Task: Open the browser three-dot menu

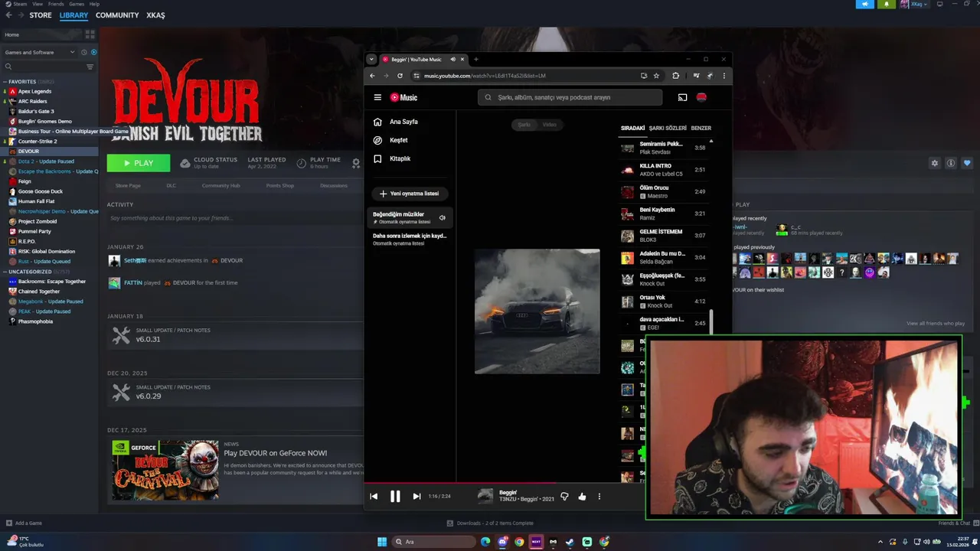Action: pos(724,76)
